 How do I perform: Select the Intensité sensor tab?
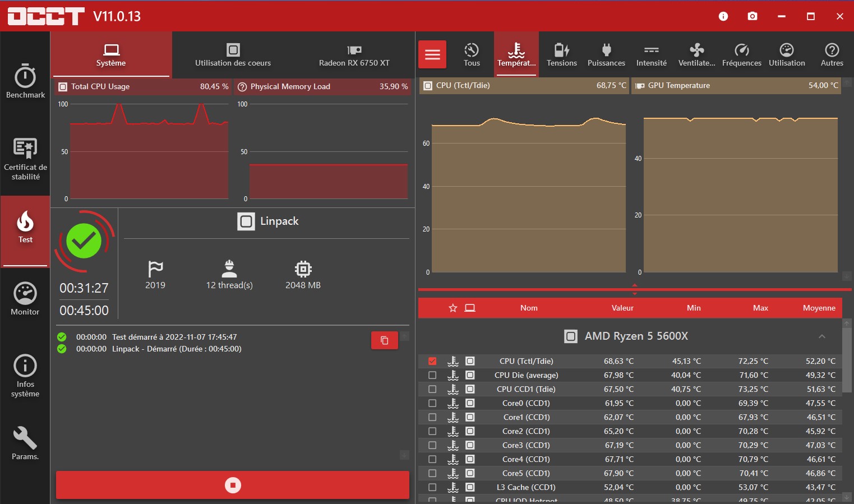pos(651,54)
